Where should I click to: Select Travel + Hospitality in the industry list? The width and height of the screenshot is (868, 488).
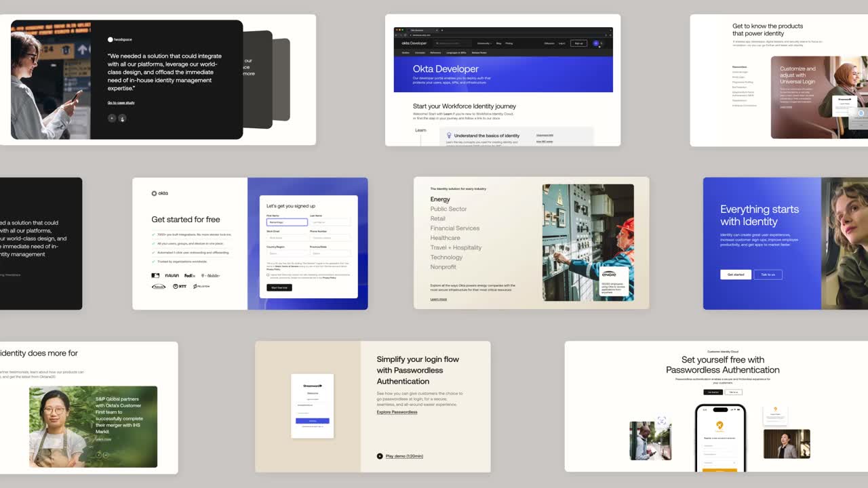(456, 247)
